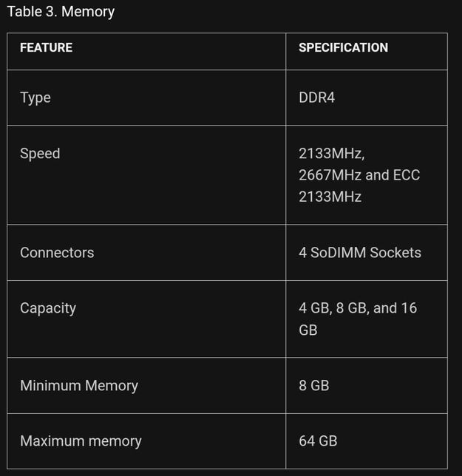Select the DDR4 specification value

[316, 98]
